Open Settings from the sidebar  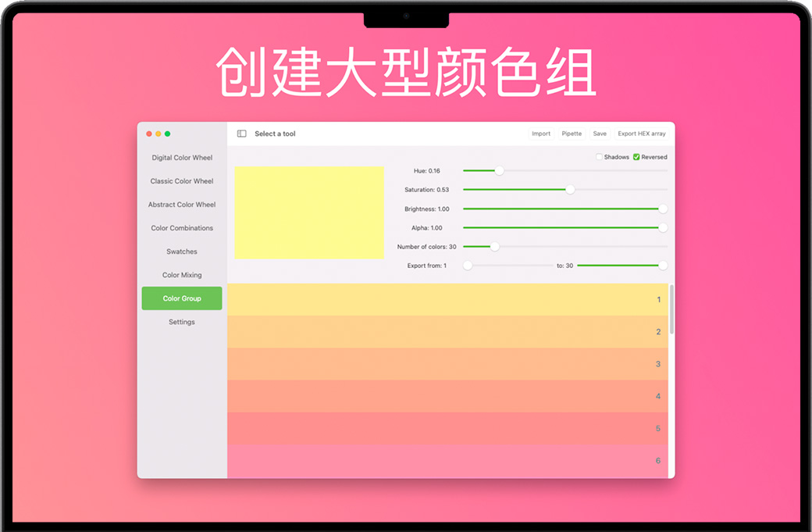[x=182, y=322]
